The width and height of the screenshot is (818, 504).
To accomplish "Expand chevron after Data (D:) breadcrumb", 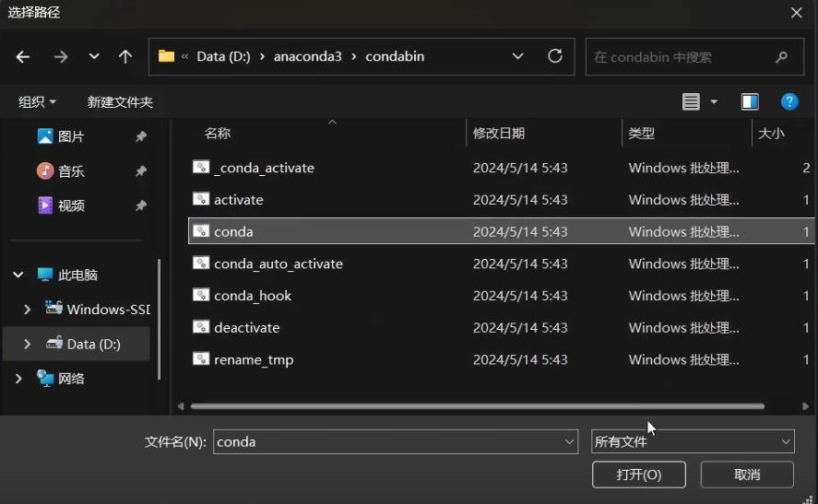I will (x=262, y=56).
